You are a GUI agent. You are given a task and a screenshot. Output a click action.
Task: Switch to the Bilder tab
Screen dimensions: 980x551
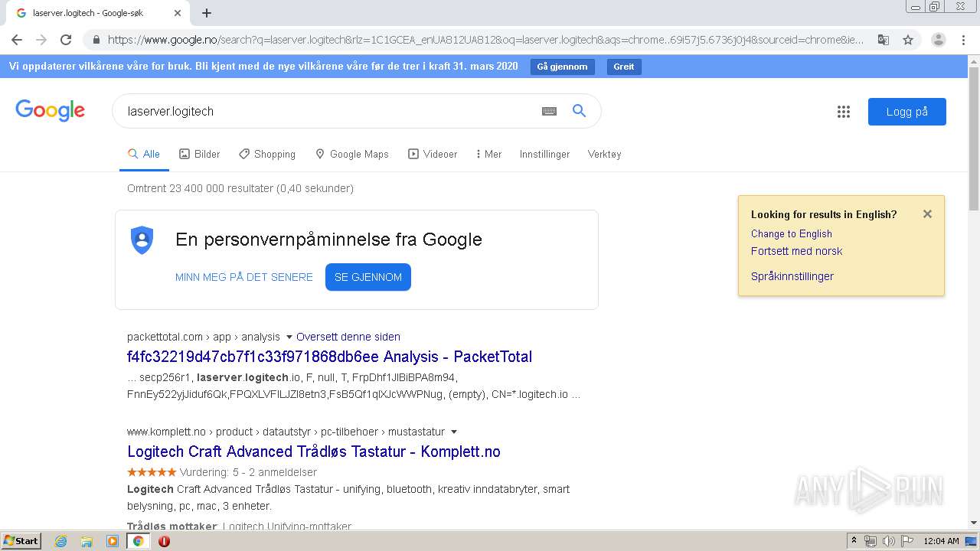[x=199, y=154]
